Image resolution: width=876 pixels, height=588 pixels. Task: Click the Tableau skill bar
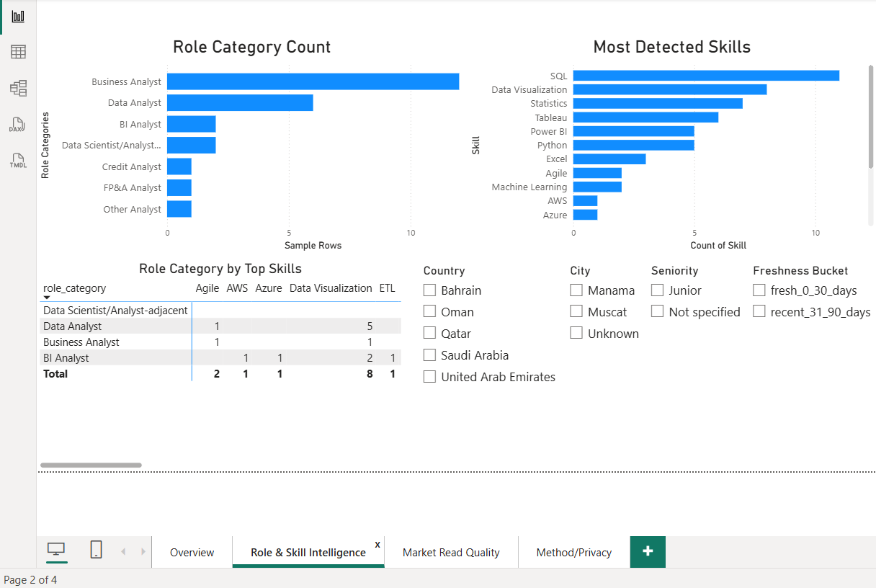pyautogui.click(x=645, y=117)
